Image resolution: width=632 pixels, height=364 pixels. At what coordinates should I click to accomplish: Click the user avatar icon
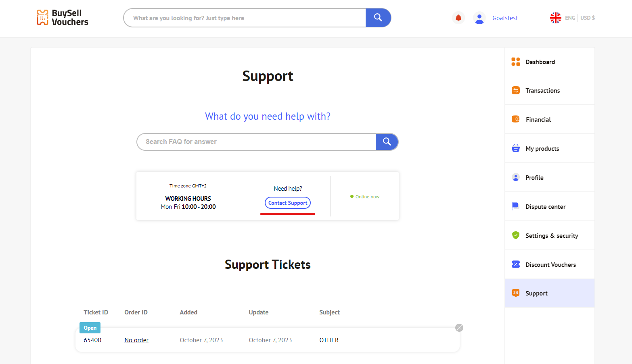[479, 18]
